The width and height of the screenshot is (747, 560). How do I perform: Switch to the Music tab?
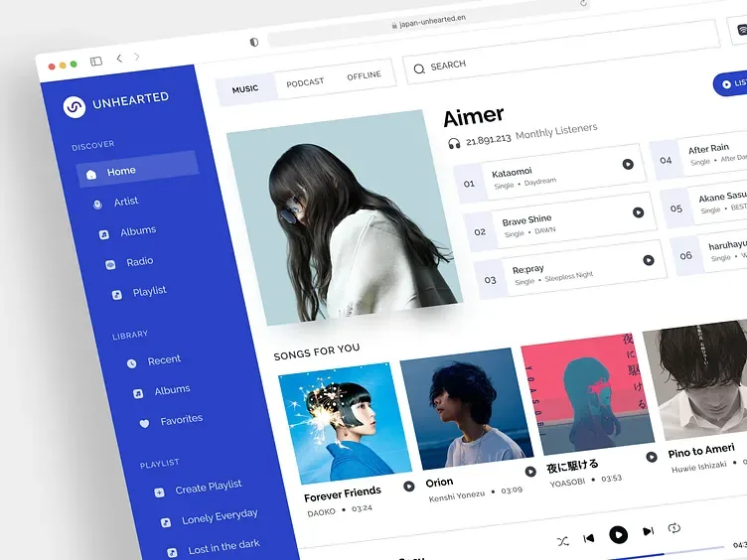tap(245, 89)
